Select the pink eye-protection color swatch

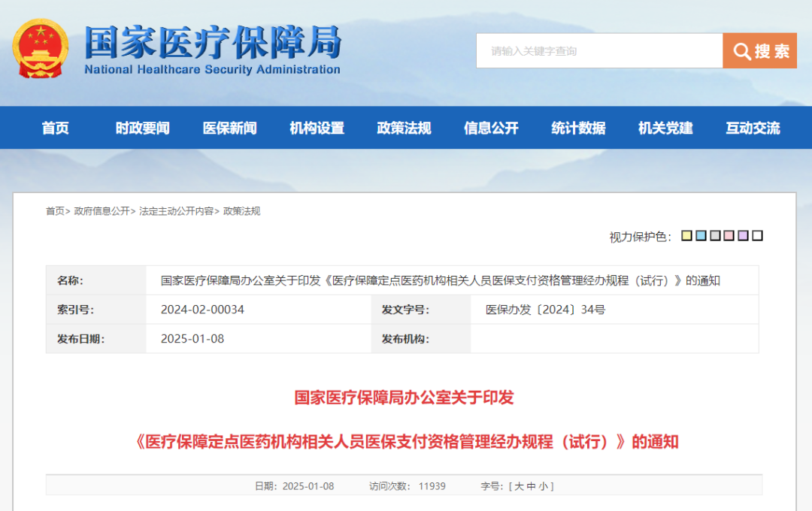729,236
